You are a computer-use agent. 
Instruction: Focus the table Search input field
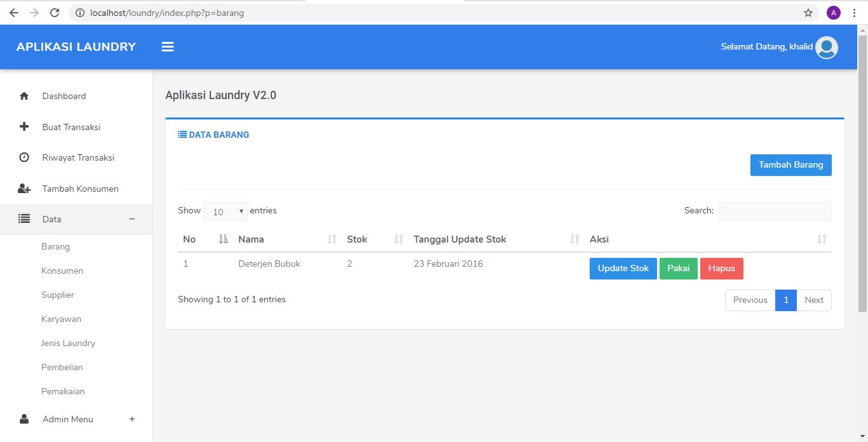774,211
